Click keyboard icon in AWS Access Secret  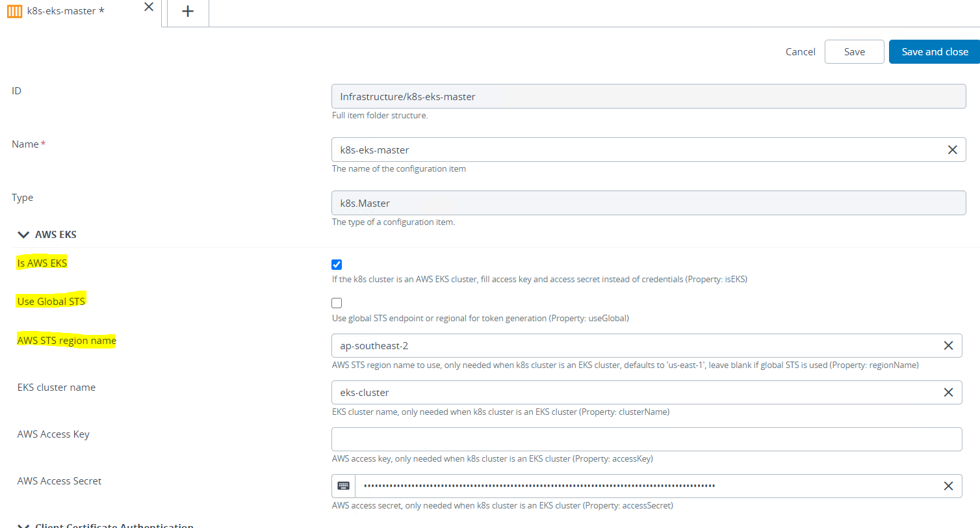tap(344, 486)
